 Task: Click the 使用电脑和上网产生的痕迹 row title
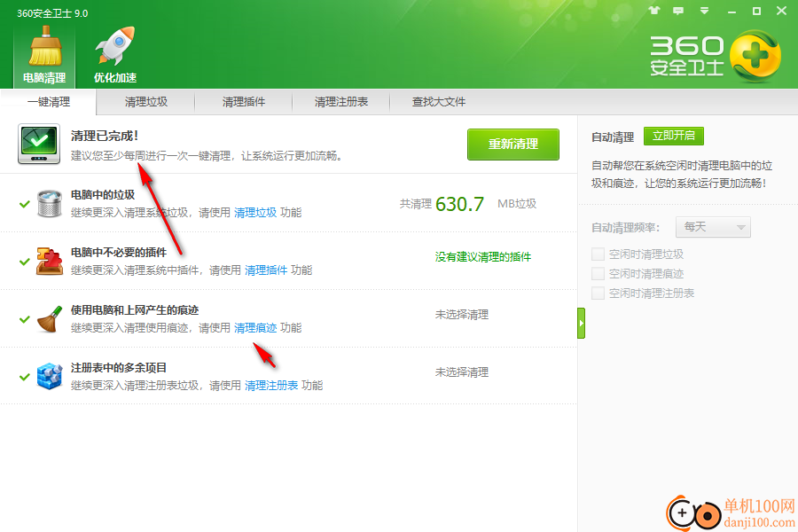coord(135,310)
